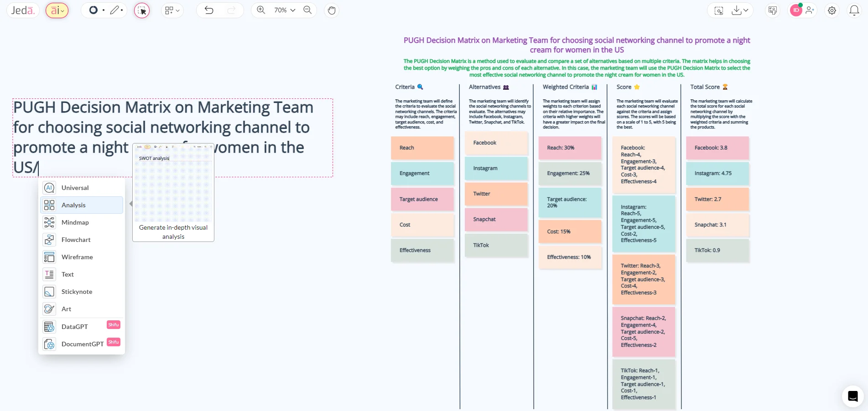
Task: Open the notifications bell
Action: point(854,10)
